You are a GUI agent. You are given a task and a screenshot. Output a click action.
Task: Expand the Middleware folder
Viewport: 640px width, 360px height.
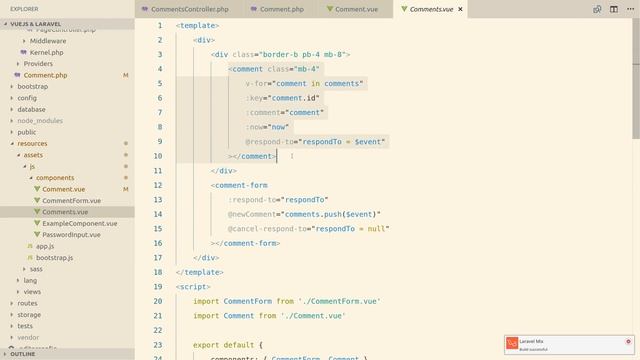coord(48,41)
